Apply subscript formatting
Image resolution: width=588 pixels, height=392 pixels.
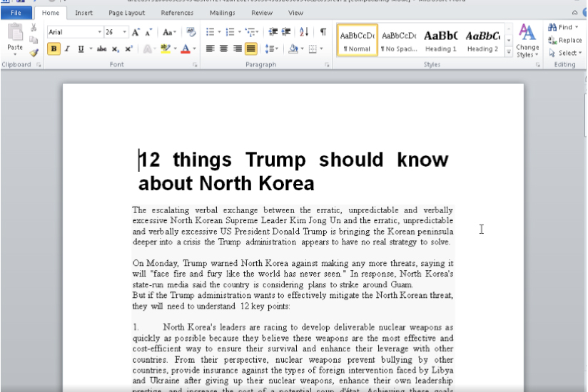coord(115,49)
